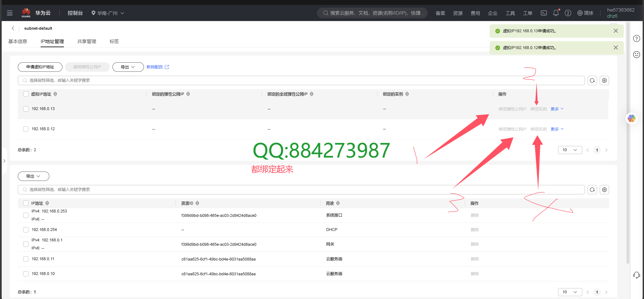Sort the lower table by 用途
This screenshot has height=299, width=644.
click(x=338, y=203)
